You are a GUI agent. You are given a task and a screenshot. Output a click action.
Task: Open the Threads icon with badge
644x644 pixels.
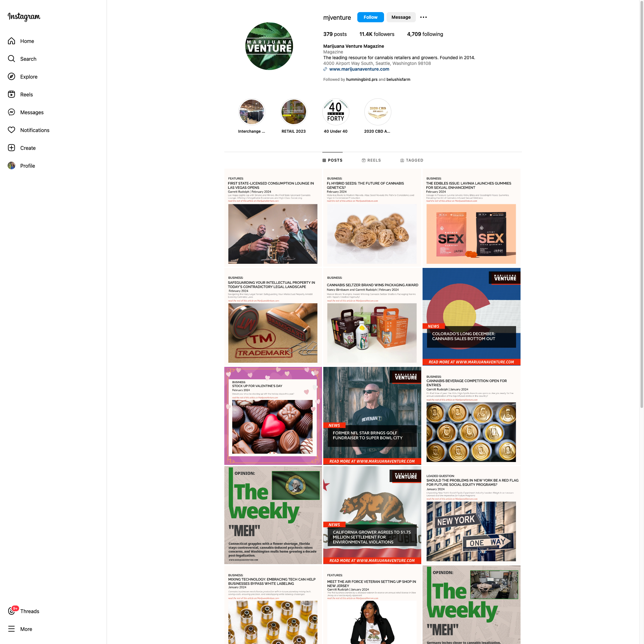pyautogui.click(x=12, y=611)
